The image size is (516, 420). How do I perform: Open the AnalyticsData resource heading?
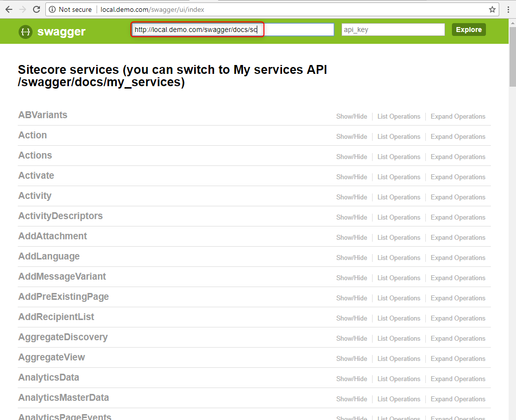point(49,378)
